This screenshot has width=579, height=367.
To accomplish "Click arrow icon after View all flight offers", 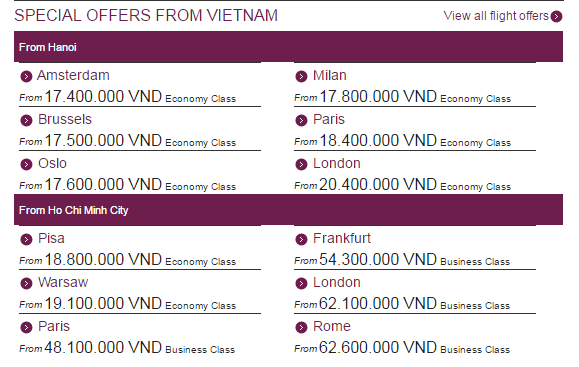I will pyautogui.click(x=556, y=17).
